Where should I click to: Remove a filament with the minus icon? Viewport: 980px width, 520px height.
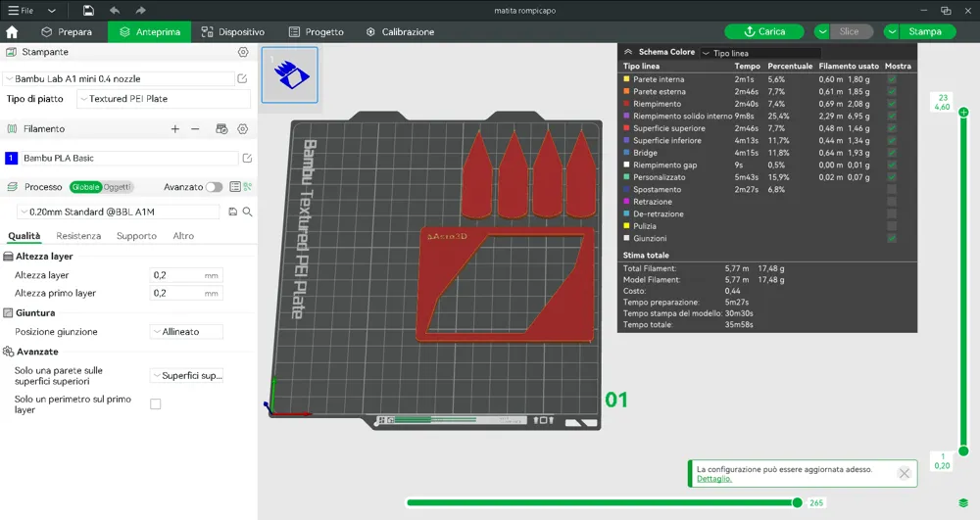pyautogui.click(x=195, y=128)
